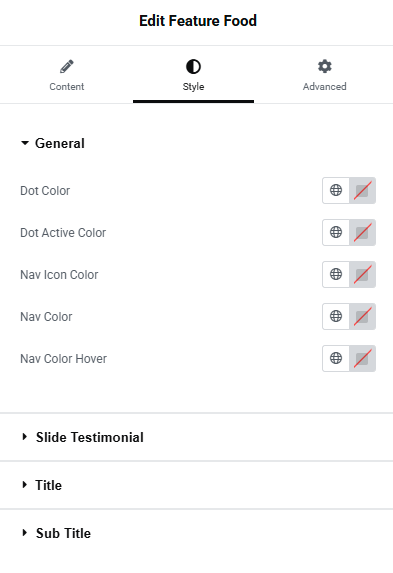Open global colors globe for Nav Icon Color
393x573 pixels.
pos(336,274)
